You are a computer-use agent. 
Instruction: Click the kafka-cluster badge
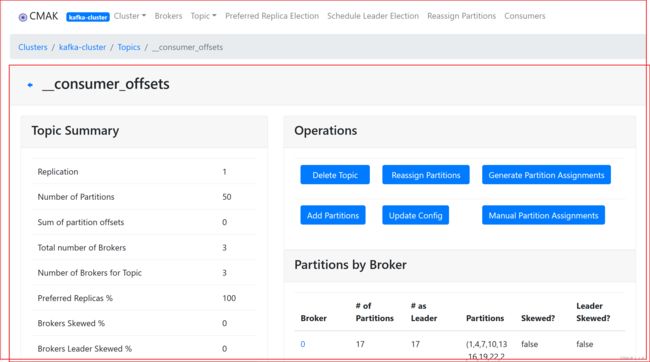88,17
